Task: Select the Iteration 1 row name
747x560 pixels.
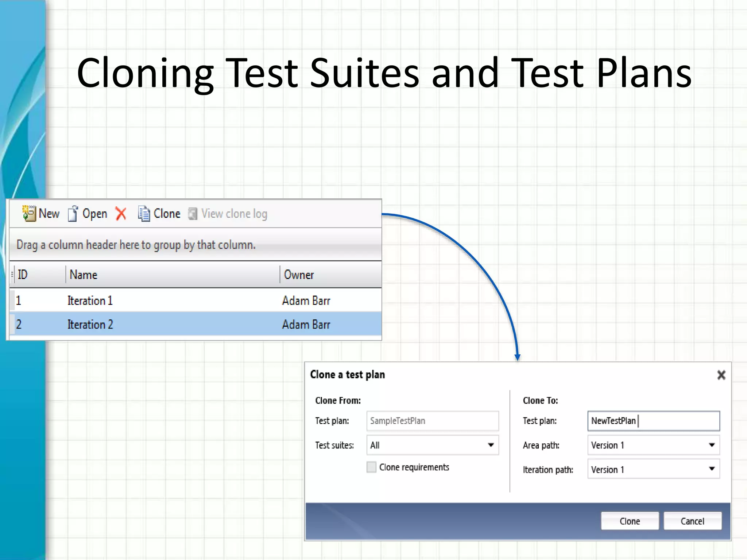Action: [90, 300]
